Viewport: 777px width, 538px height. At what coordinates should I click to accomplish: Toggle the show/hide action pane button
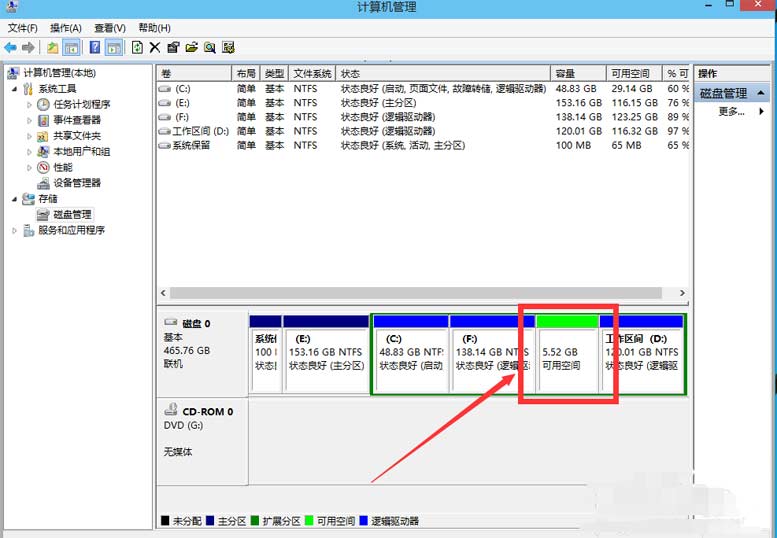coord(113,47)
